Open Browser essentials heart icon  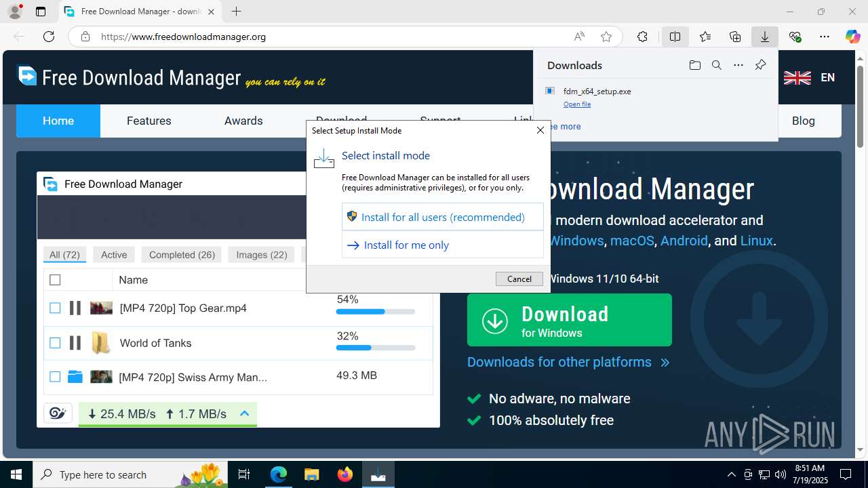tap(795, 37)
